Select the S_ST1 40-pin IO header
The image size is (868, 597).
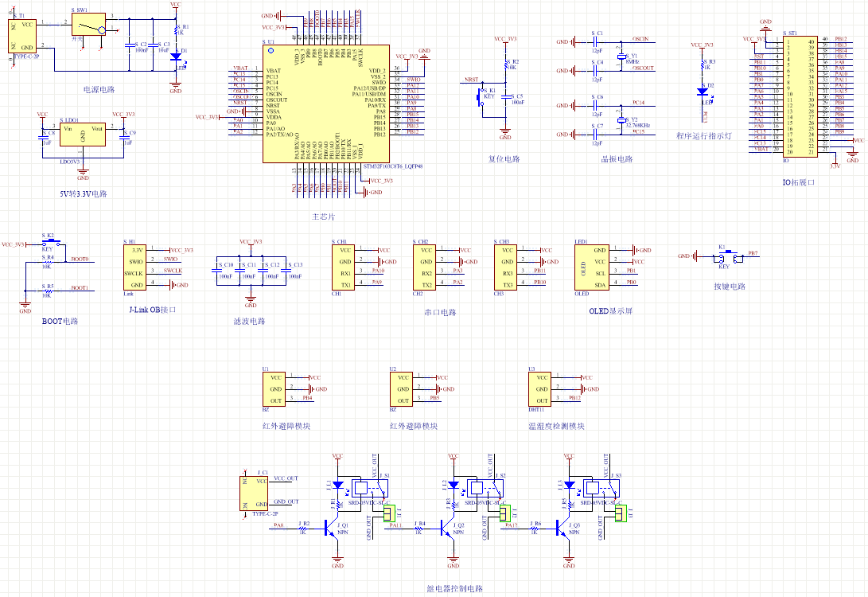point(800,97)
